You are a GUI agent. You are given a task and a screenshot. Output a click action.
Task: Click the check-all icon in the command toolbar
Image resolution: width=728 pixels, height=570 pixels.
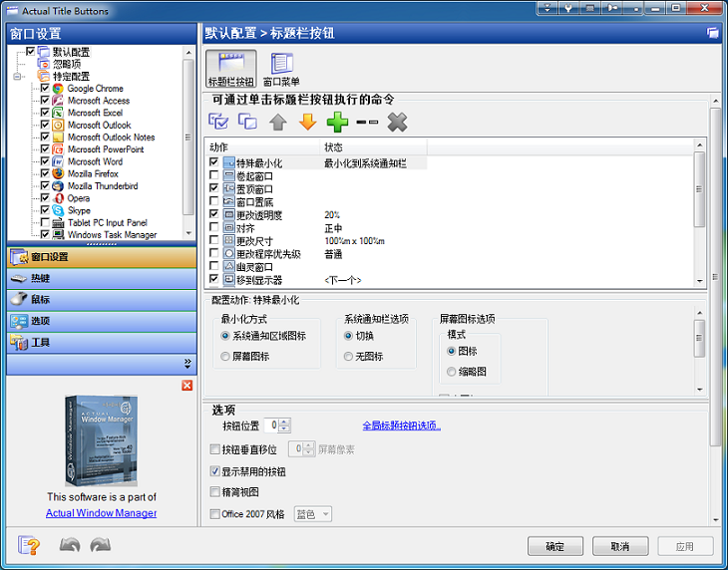(x=218, y=122)
